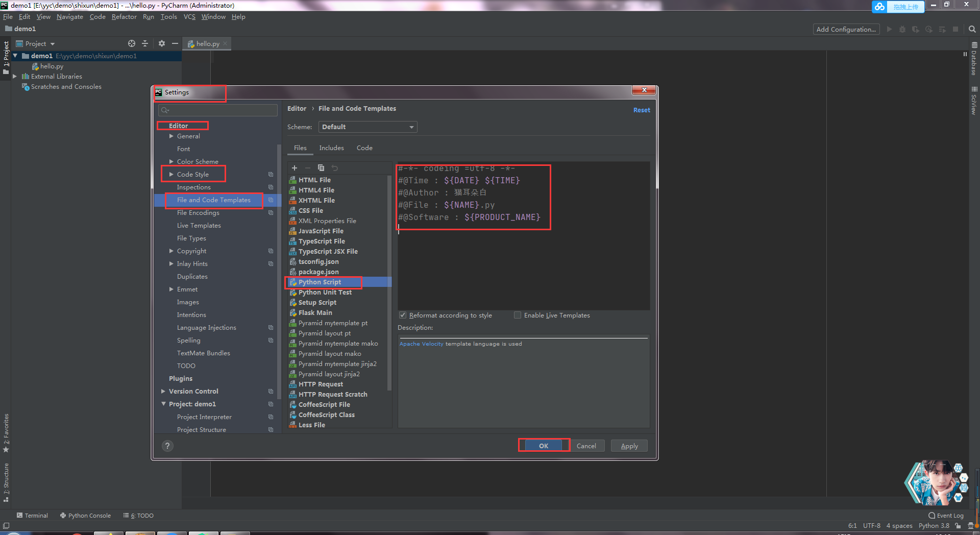Select Flask Main template
Screen dimensions: 980x535
[315, 312]
